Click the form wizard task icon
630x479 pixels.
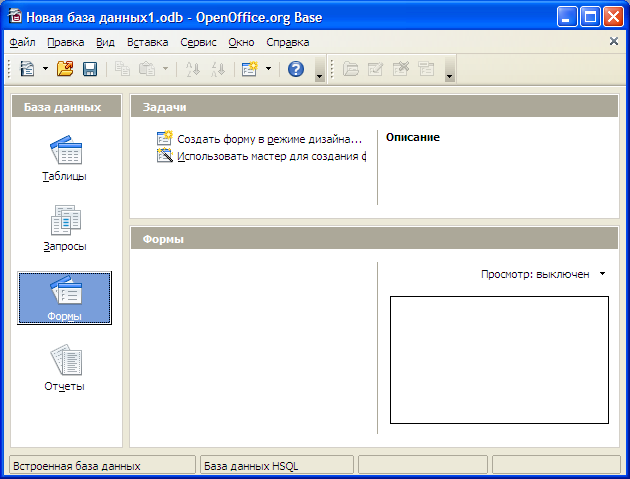coord(165,156)
